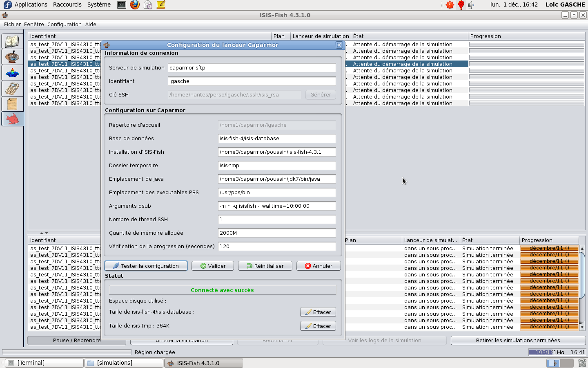Launch the terminal from the top panel
Viewport: 588px width, 368px height.
[x=122, y=5]
